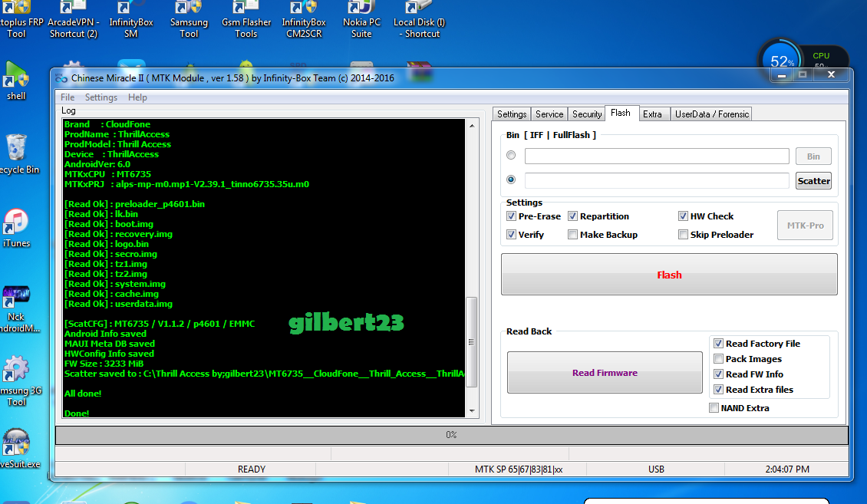Select the Flash tab
The image size is (867, 504).
621,113
